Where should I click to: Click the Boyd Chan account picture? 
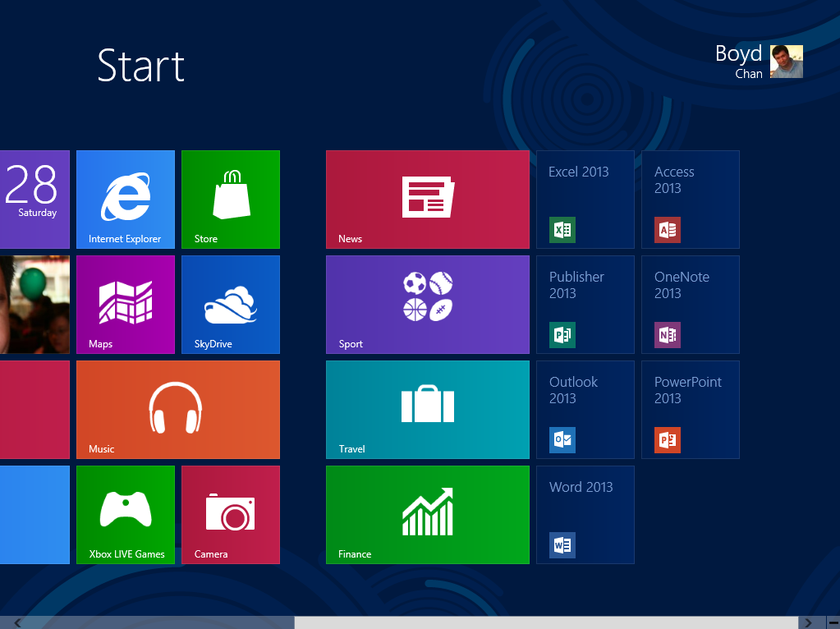[x=787, y=62]
